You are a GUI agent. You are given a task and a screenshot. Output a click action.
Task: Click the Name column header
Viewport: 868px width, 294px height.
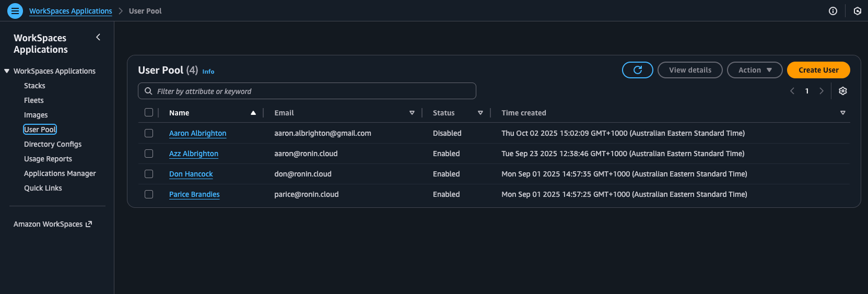point(179,113)
